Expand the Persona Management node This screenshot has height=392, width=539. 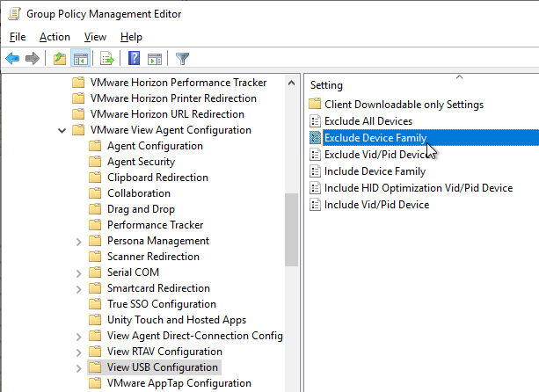tap(79, 242)
